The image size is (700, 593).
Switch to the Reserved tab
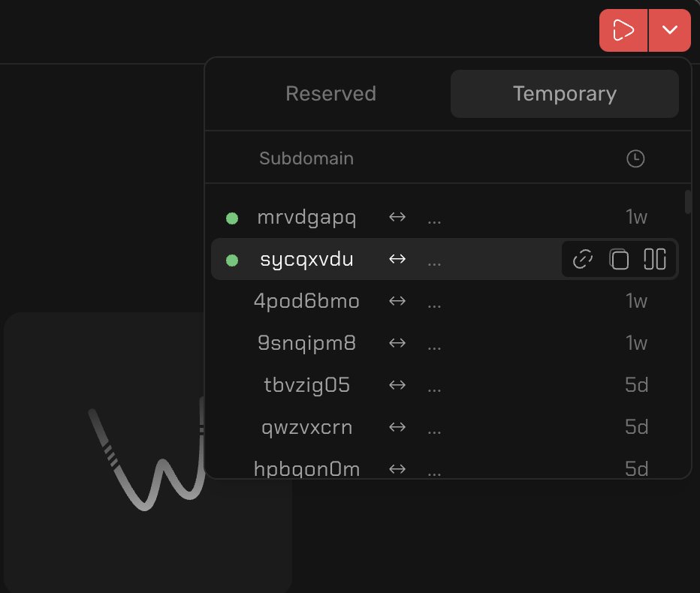330,94
